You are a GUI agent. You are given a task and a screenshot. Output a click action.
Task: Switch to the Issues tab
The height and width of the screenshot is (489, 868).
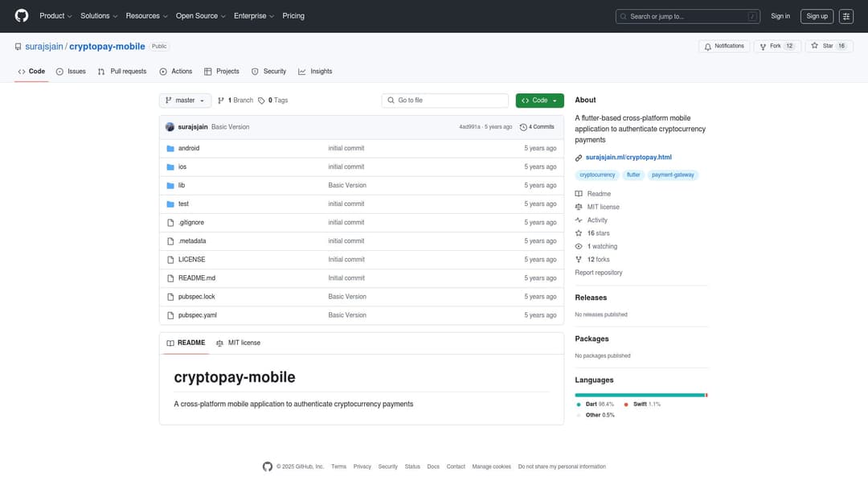71,72
